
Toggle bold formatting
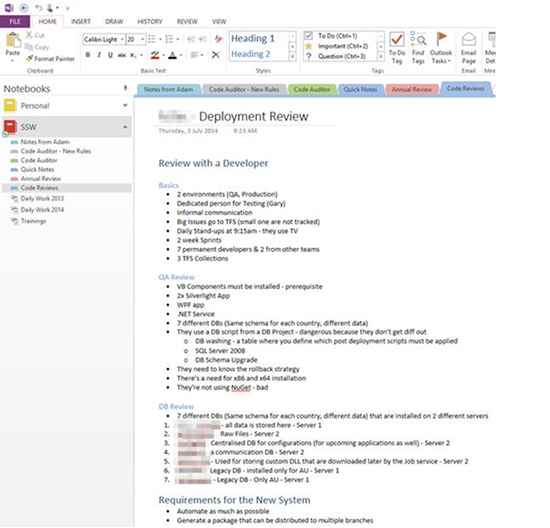tap(88, 55)
